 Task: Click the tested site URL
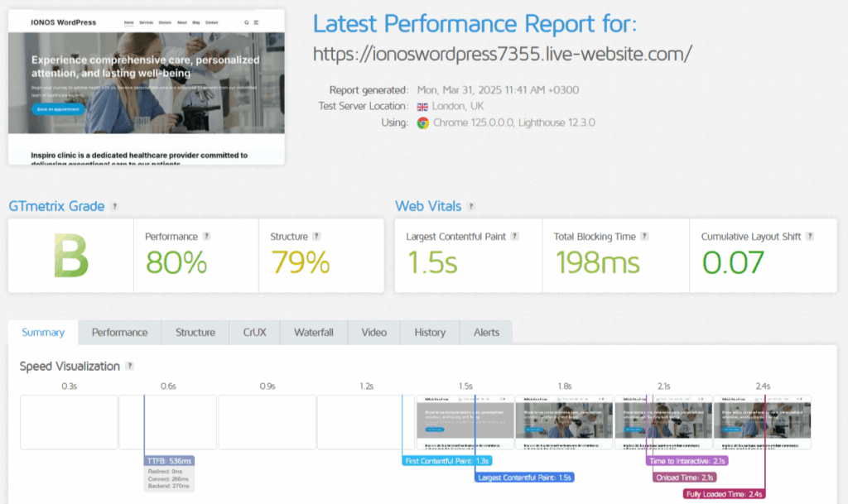(502, 54)
